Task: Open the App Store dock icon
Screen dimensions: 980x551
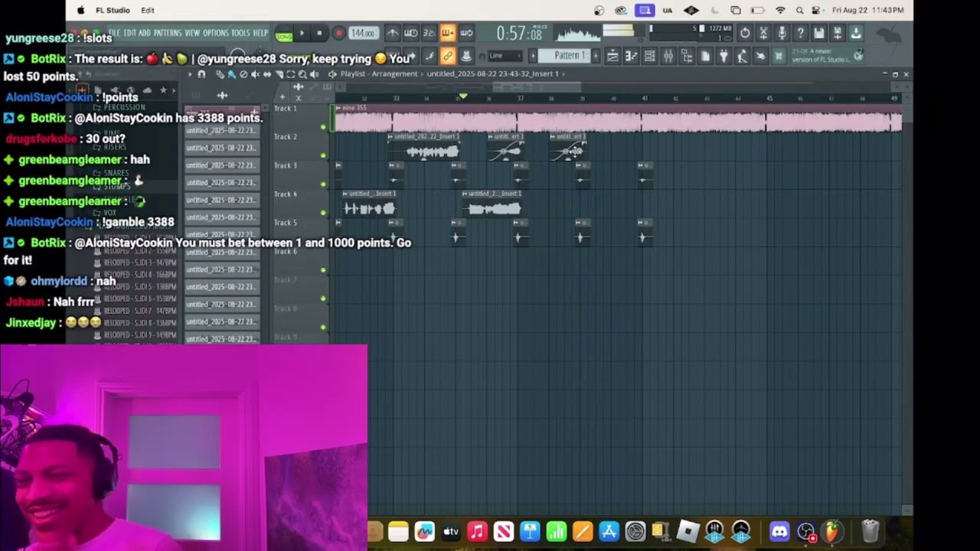Action: (609, 531)
